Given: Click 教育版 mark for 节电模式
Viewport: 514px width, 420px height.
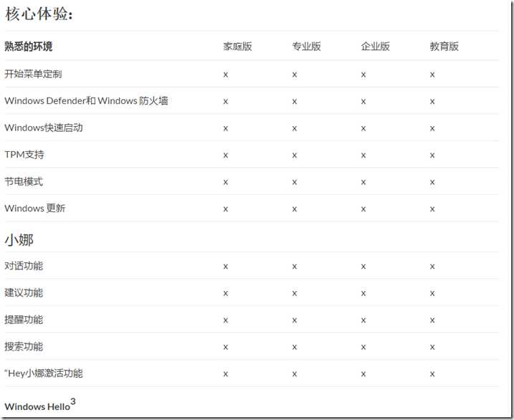Looking at the screenshot, I should [x=432, y=182].
